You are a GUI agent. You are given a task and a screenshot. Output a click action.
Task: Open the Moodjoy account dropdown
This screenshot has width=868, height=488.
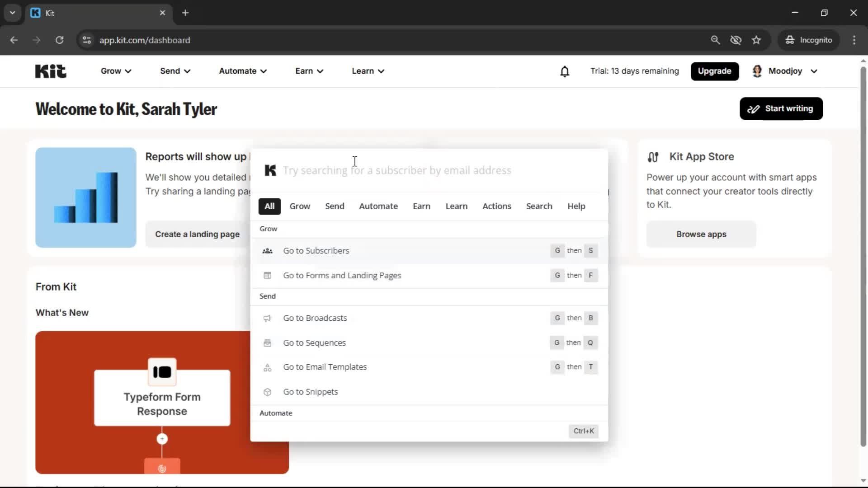pos(785,71)
